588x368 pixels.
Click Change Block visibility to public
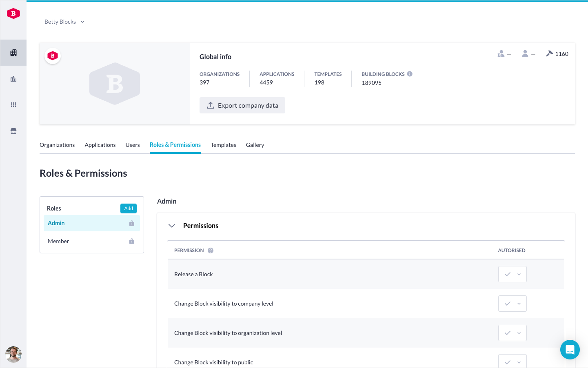(x=213, y=362)
